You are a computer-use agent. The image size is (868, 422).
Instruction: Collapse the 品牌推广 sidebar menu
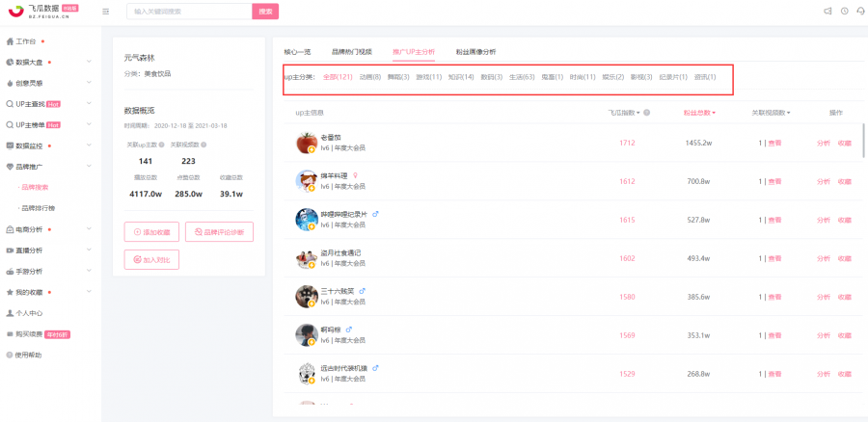(89, 167)
